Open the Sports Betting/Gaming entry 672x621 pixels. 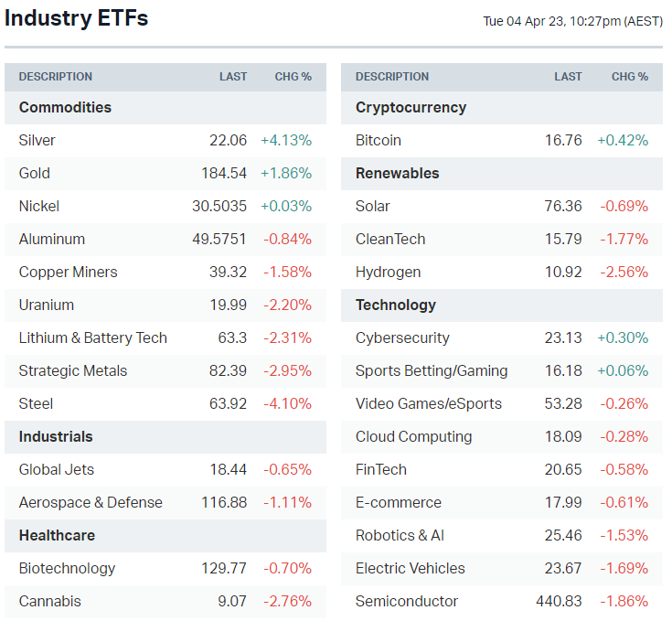pos(432,371)
